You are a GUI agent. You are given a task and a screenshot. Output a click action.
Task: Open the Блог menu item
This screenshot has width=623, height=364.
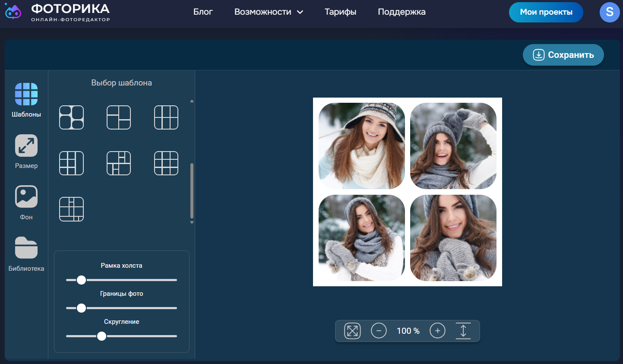tap(203, 12)
